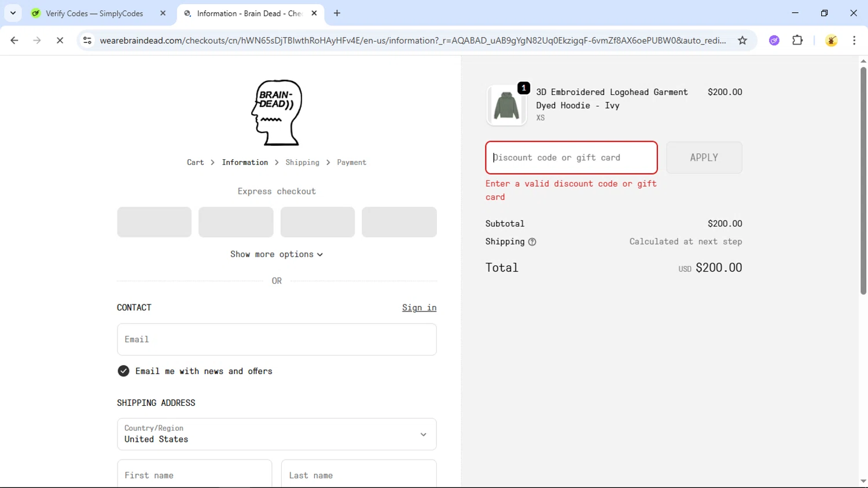Click the 3D Embroidered Logohead Garment product name
This screenshot has height=488, width=868.
coord(612,98)
